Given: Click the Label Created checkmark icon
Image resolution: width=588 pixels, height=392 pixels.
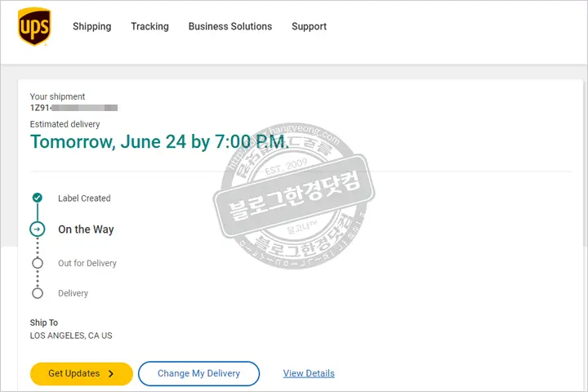Looking at the screenshot, I should coord(37,198).
